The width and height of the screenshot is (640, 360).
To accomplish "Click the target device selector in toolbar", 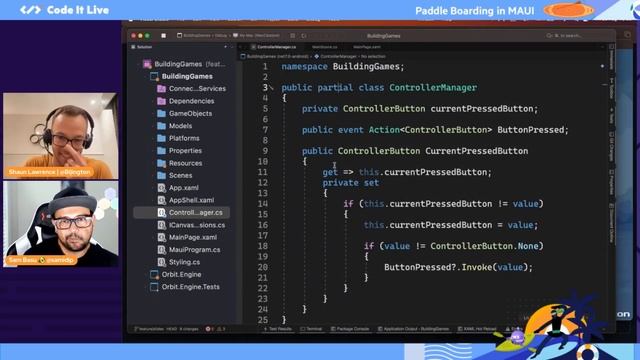I will click(x=256, y=36).
